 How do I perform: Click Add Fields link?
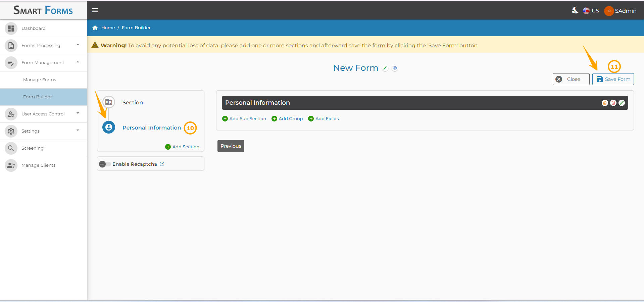coord(324,119)
